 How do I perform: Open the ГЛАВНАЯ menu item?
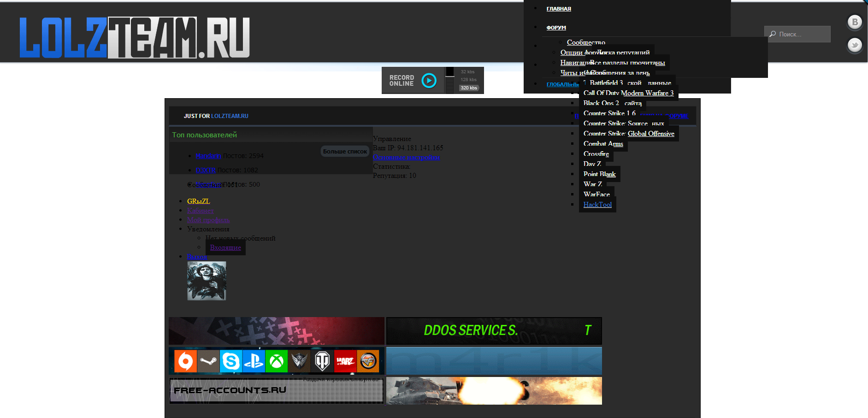point(559,9)
